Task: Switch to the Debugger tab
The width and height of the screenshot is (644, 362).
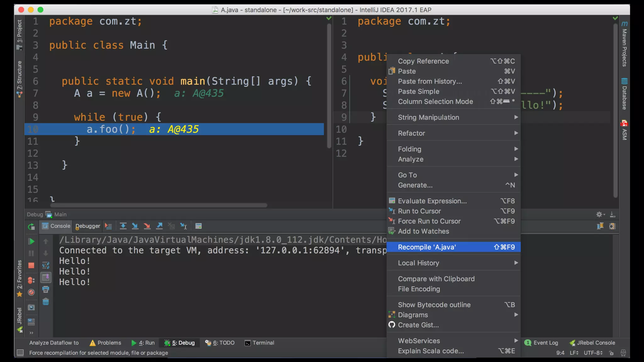Action: pyautogui.click(x=88, y=226)
